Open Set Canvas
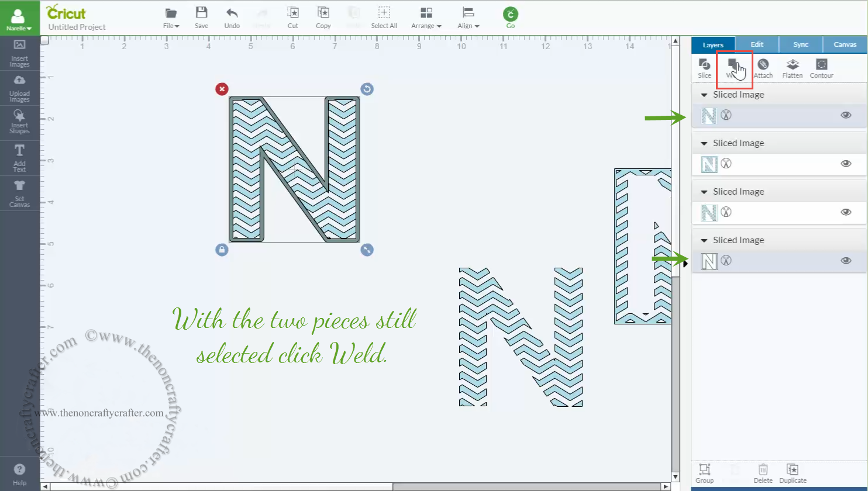Image resolution: width=868 pixels, height=491 pixels. click(x=19, y=193)
